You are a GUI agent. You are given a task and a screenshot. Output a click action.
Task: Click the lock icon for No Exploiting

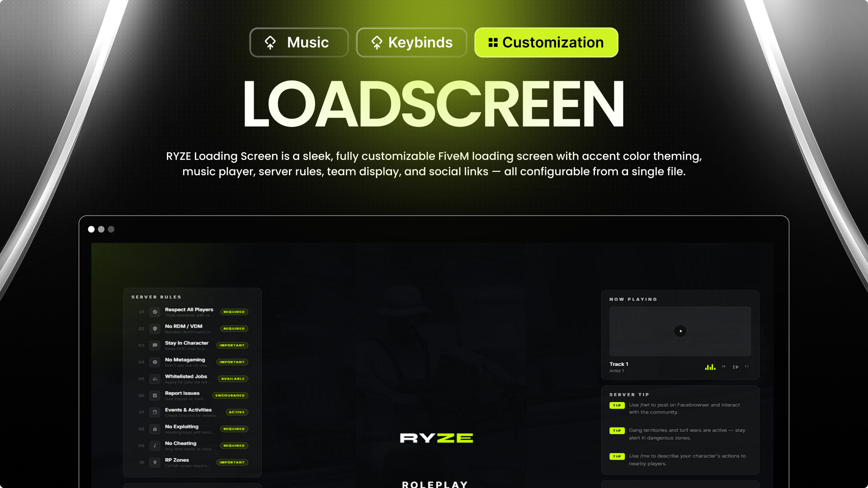[x=155, y=429]
